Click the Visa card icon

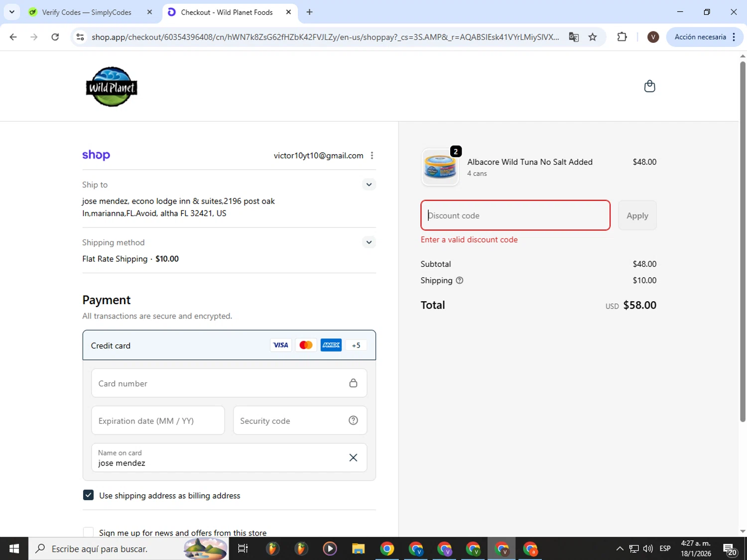pyautogui.click(x=281, y=345)
